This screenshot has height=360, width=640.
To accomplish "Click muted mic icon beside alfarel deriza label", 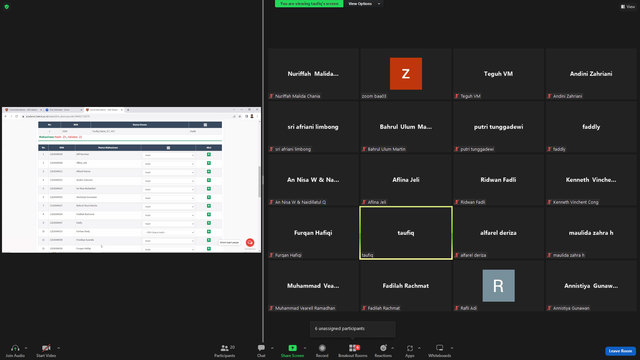I will pyautogui.click(x=456, y=255).
